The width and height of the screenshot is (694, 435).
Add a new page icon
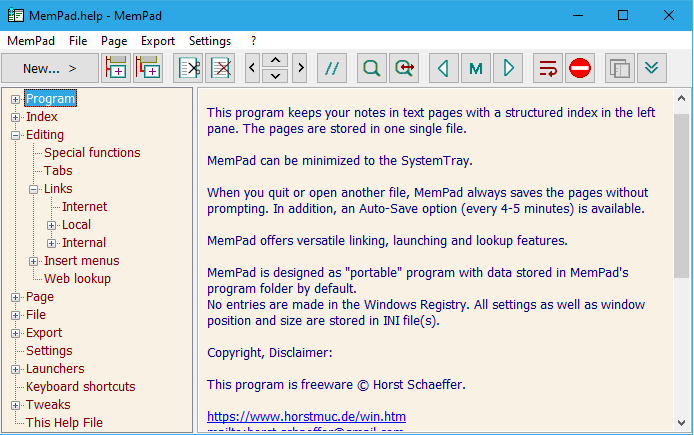coord(116,68)
